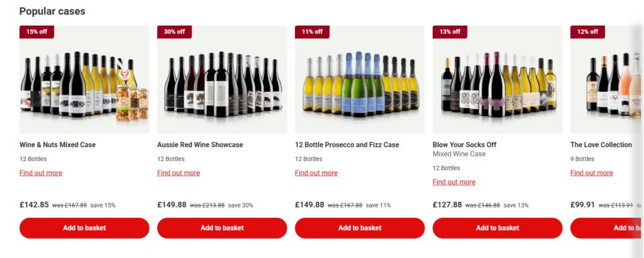Screen dimensions: 644x258
Task: Find out more about Aussie Red Showcase
Action: pos(179,173)
